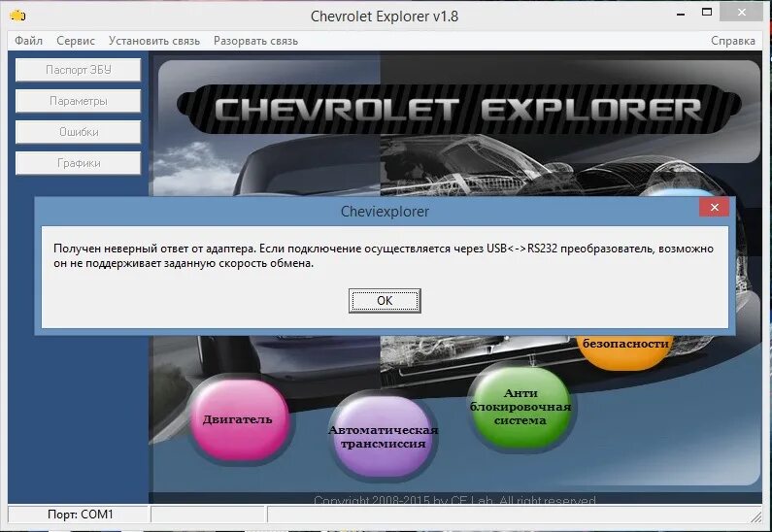The width and height of the screenshot is (772, 532).
Task: Select the purple Автоматическая трансмиссия bubble
Action: pos(383,437)
